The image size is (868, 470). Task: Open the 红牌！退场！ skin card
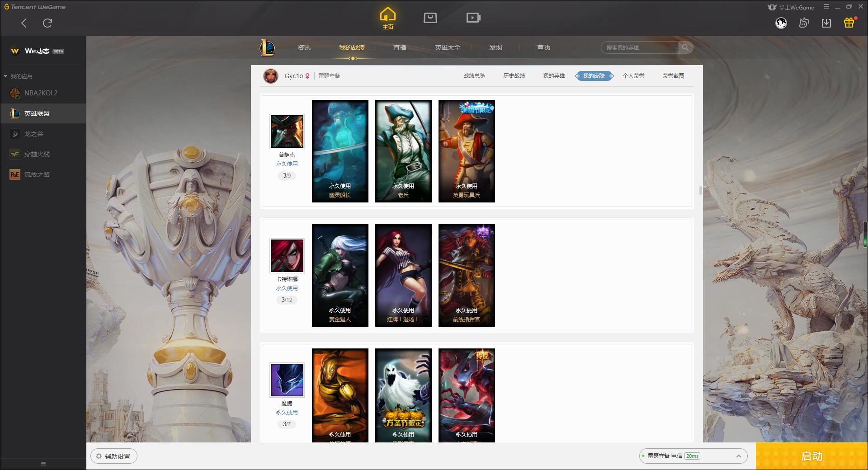[x=403, y=275]
